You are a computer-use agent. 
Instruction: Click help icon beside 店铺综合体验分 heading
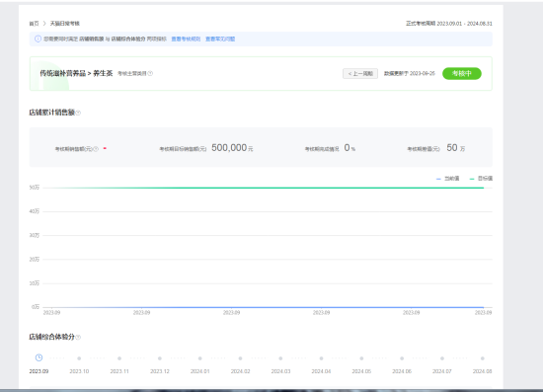pos(78,337)
